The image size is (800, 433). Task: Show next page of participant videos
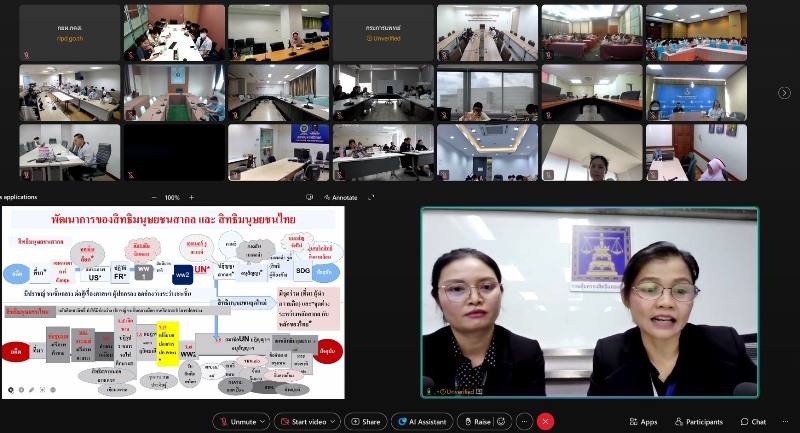tap(784, 92)
